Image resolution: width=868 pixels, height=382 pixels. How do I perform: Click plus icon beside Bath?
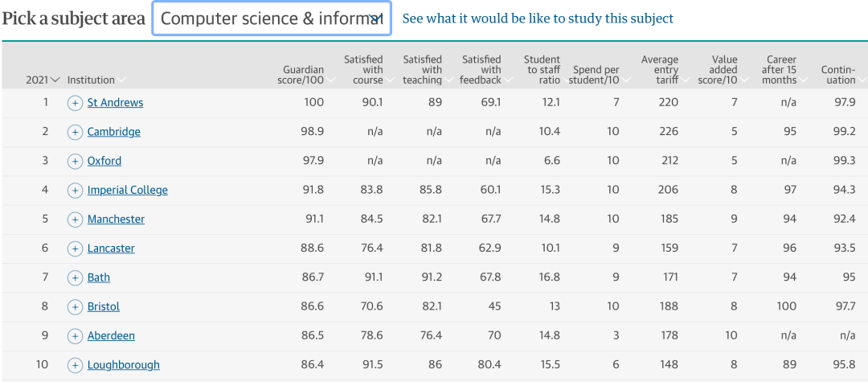coord(75,277)
